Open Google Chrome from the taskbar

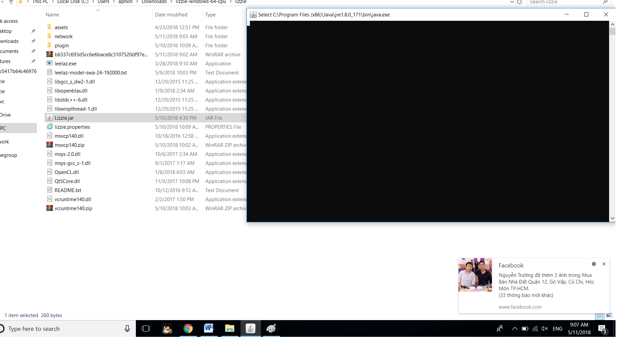tap(188, 328)
